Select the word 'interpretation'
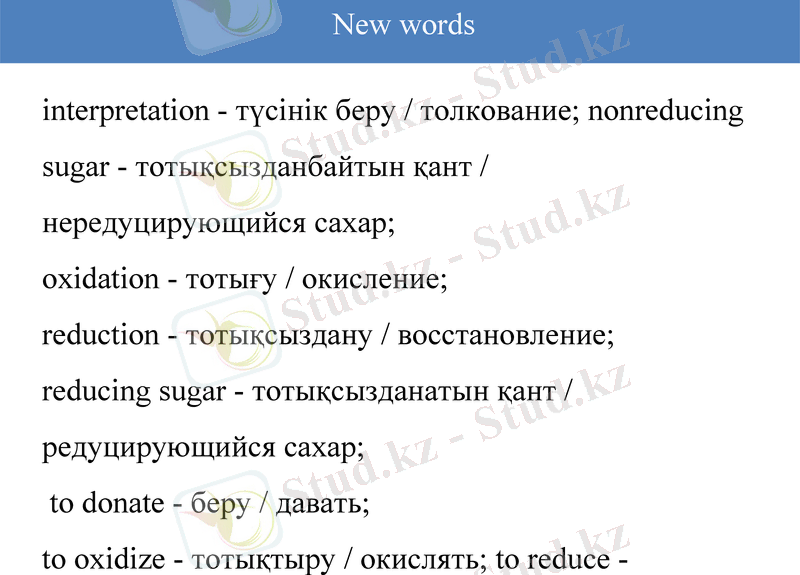The width and height of the screenshot is (800, 575). (x=126, y=111)
